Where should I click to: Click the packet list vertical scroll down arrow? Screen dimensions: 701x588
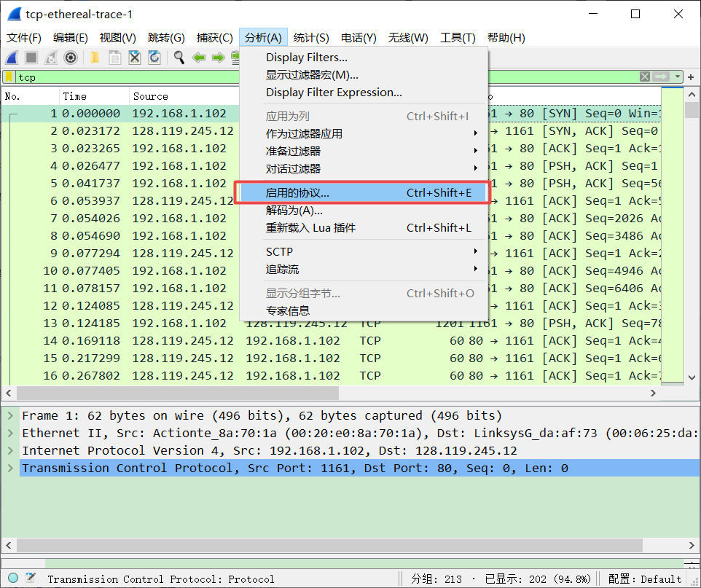[x=692, y=377]
